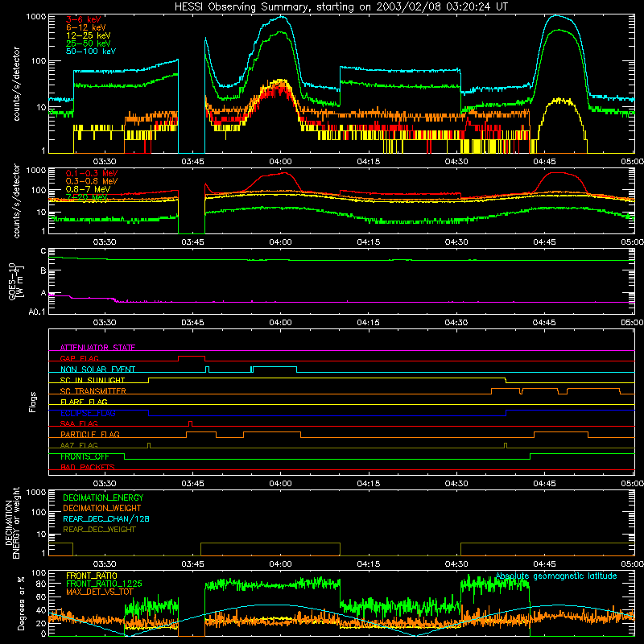Click the Absolute geomagnetic latitude label
Screen dimensions: 644x644
click(556, 576)
